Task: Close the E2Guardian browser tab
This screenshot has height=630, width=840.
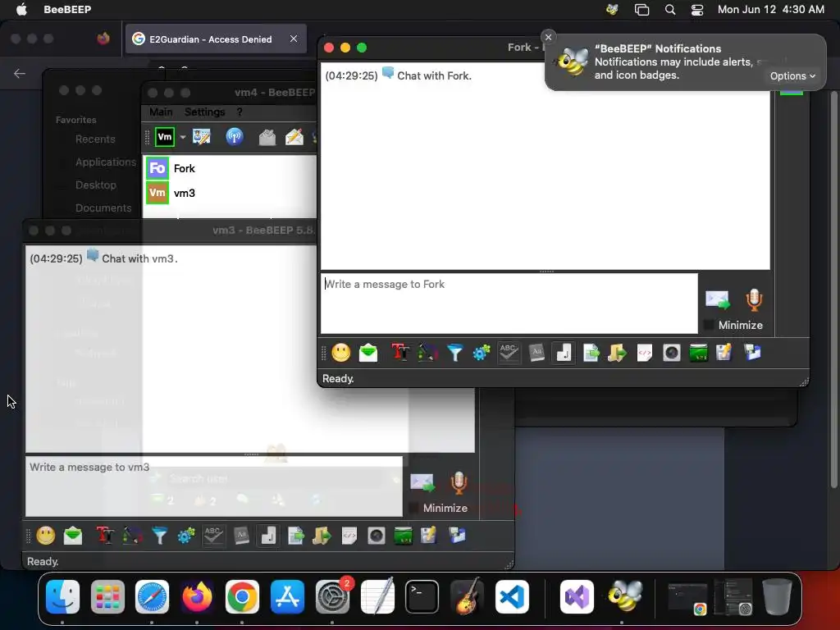Action: (x=294, y=39)
